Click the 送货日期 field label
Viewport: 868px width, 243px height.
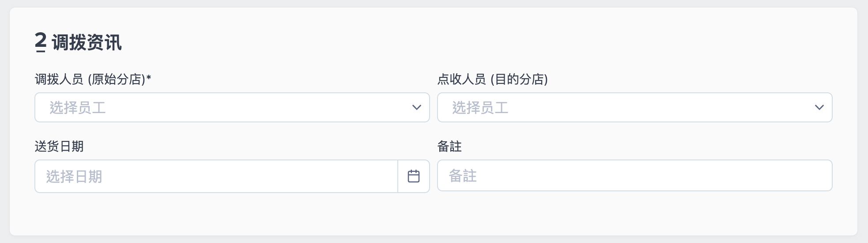[59, 146]
